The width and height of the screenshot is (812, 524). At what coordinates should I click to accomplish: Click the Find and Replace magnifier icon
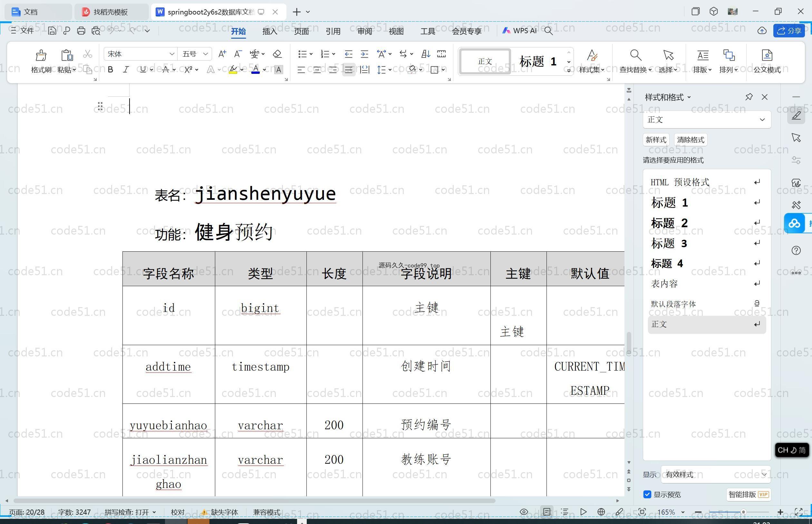pyautogui.click(x=635, y=55)
